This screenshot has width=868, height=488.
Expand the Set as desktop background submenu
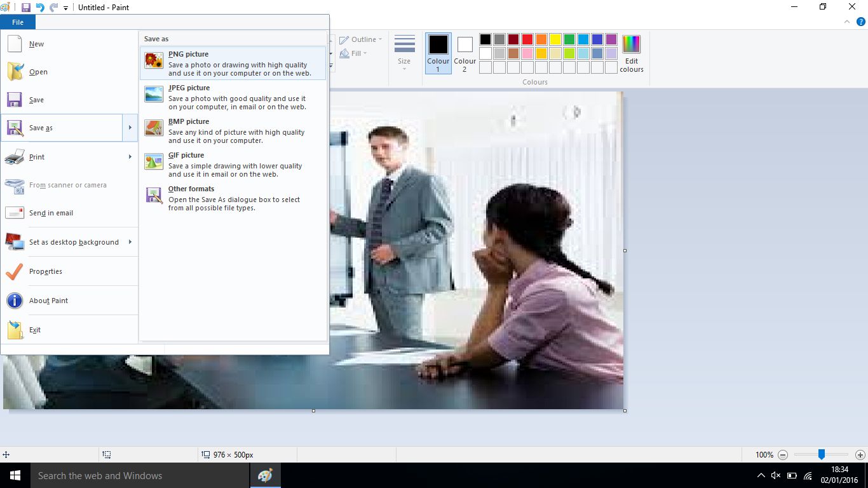tap(130, 242)
